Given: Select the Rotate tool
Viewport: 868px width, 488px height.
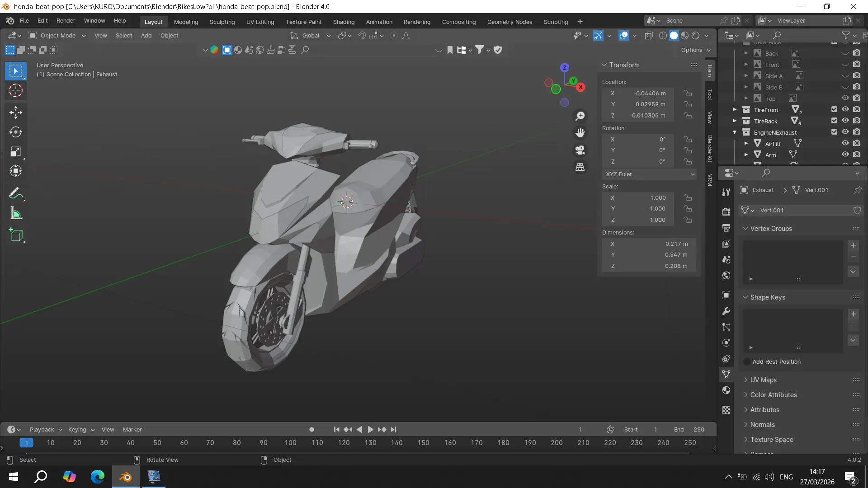Looking at the screenshot, I should pyautogui.click(x=16, y=132).
